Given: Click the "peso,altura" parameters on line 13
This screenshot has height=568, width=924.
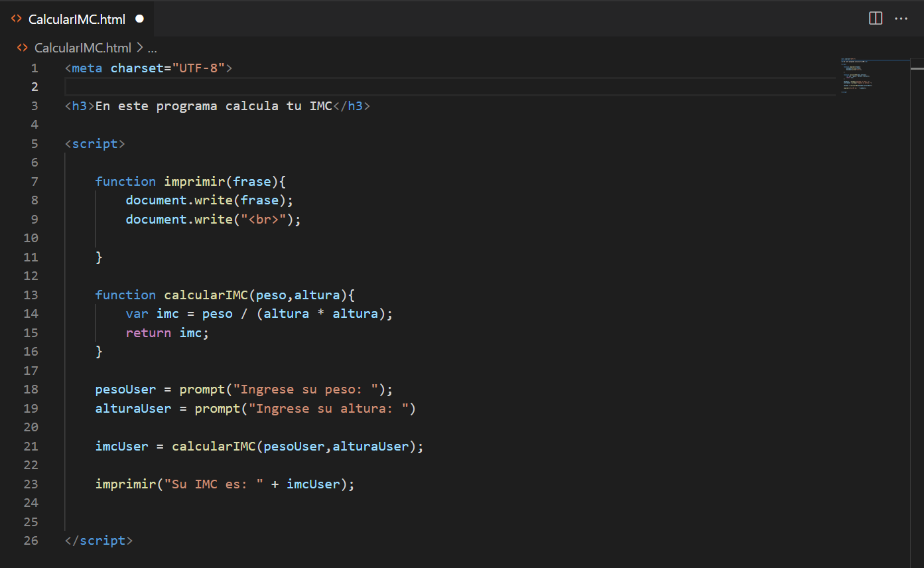Looking at the screenshot, I should coord(298,295).
